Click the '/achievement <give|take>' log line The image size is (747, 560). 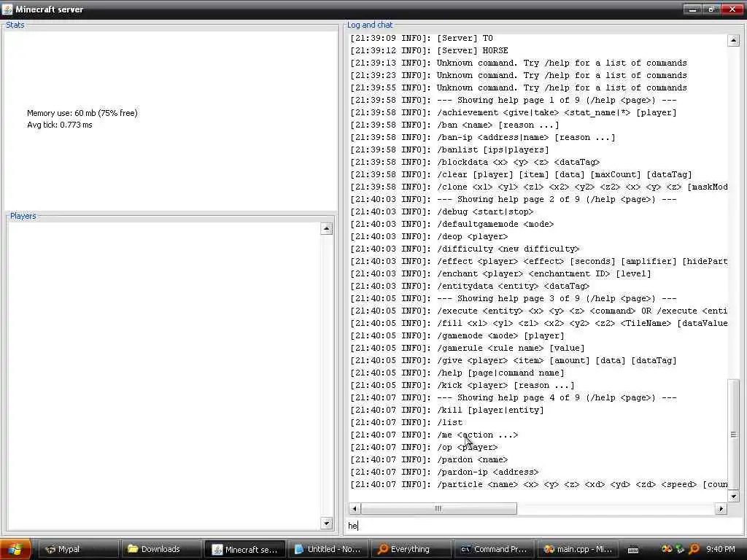(x=514, y=112)
